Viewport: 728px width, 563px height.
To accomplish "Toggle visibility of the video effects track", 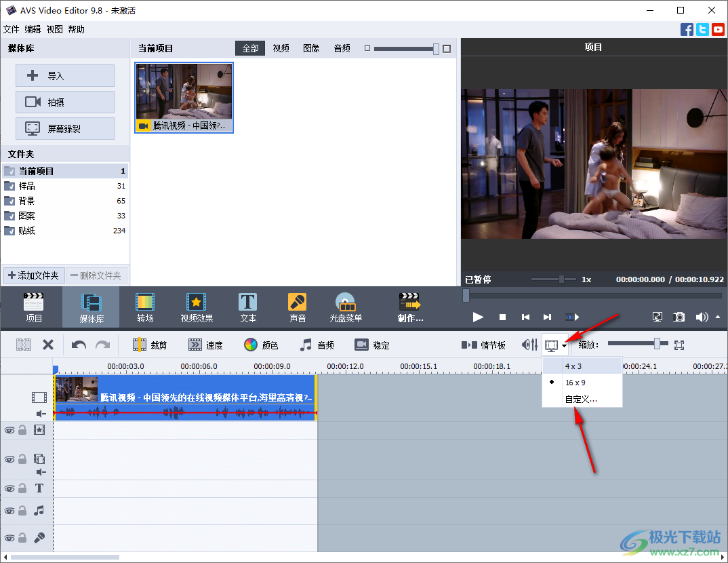I will (x=9, y=430).
